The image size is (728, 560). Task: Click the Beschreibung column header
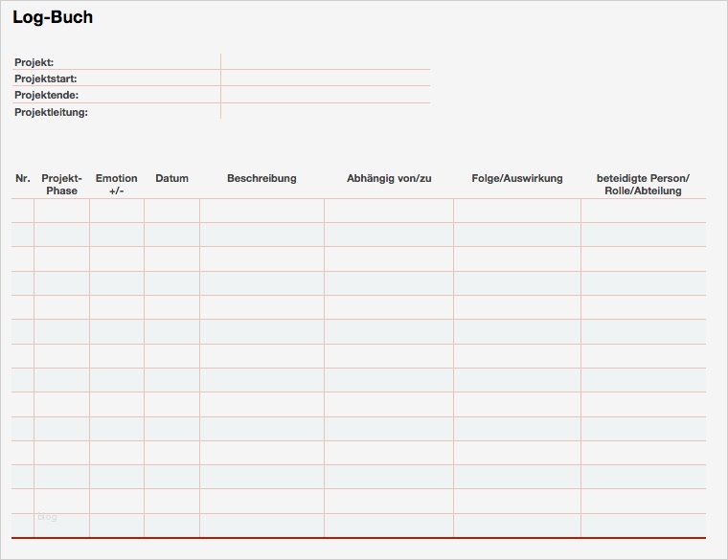tap(262, 178)
